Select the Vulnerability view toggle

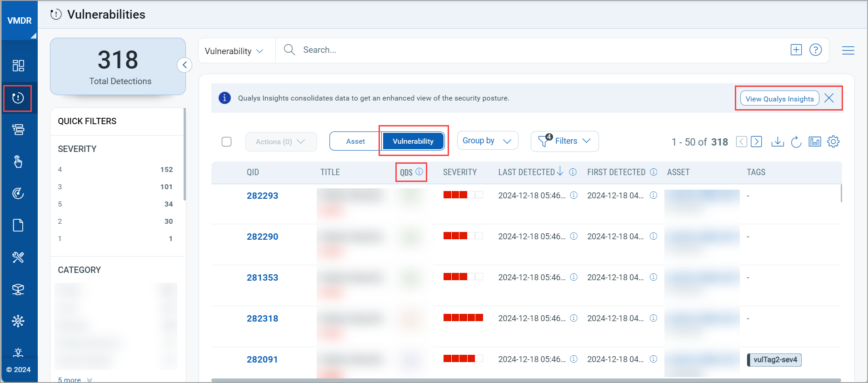click(413, 141)
